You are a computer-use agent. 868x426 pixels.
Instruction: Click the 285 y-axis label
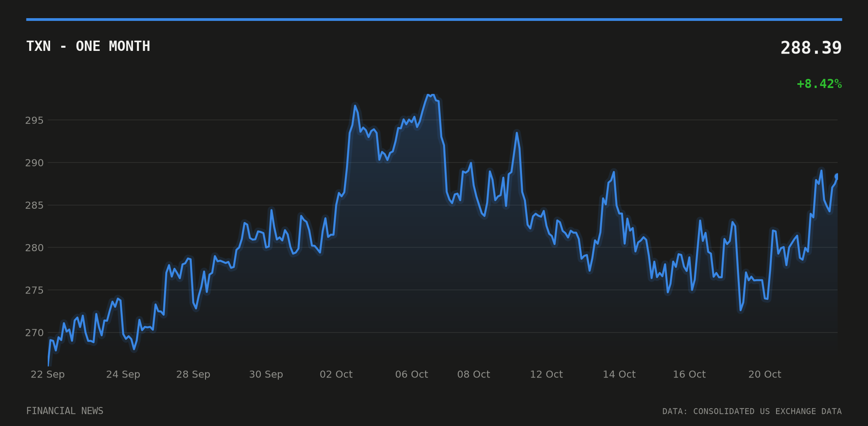[34, 206]
